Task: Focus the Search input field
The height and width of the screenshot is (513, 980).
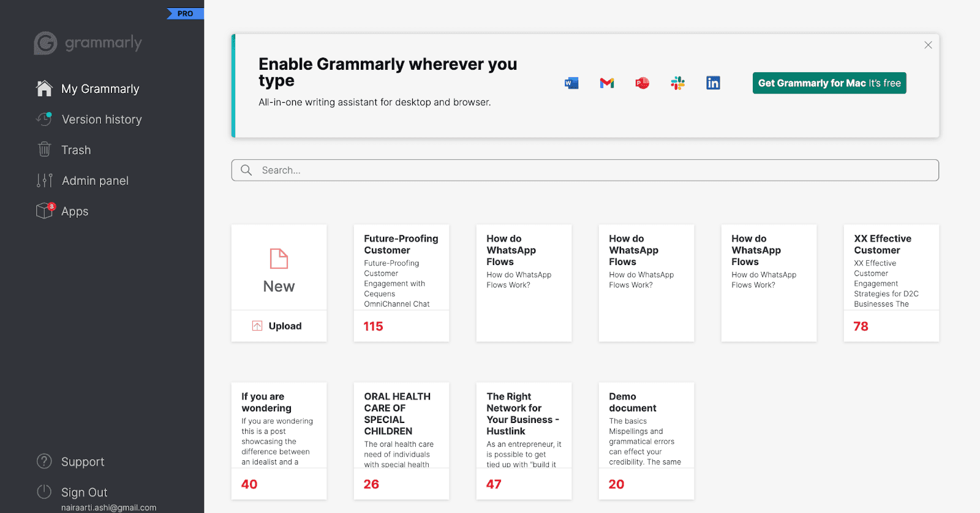Action: [x=585, y=170]
